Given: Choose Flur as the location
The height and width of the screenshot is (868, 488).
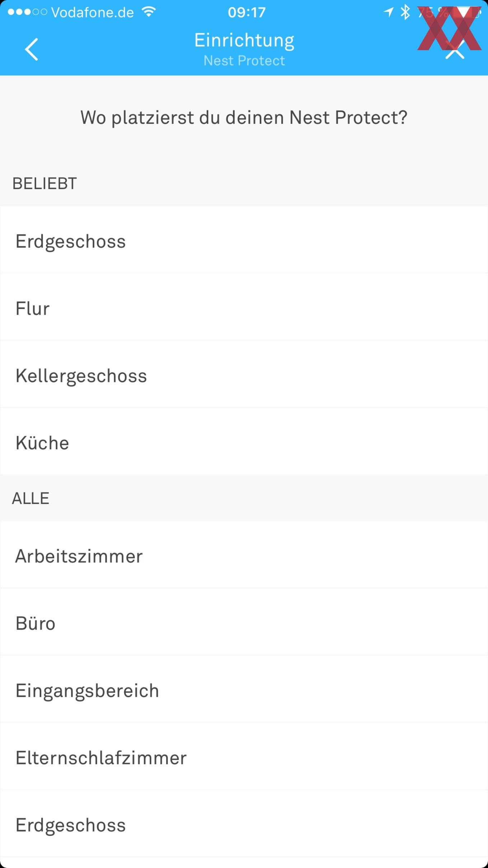Looking at the screenshot, I should (x=244, y=307).
